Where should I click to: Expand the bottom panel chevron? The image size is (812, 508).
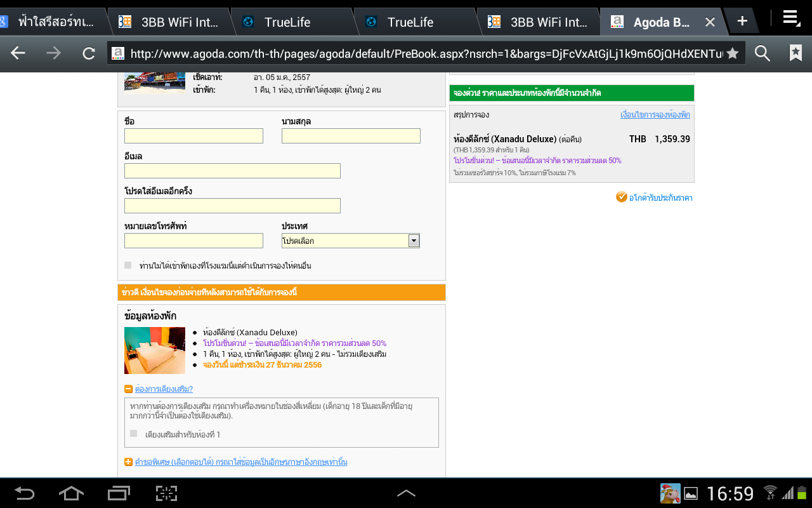click(x=406, y=493)
